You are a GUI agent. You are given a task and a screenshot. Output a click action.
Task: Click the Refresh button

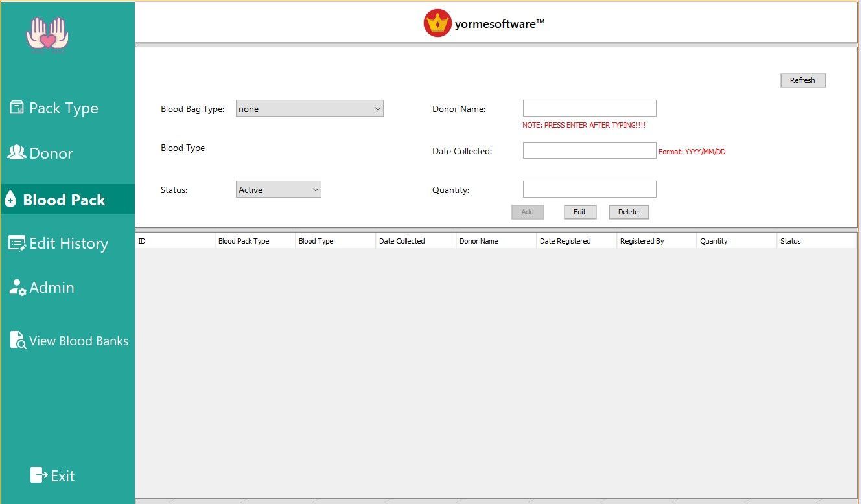[x=803, y=80]
